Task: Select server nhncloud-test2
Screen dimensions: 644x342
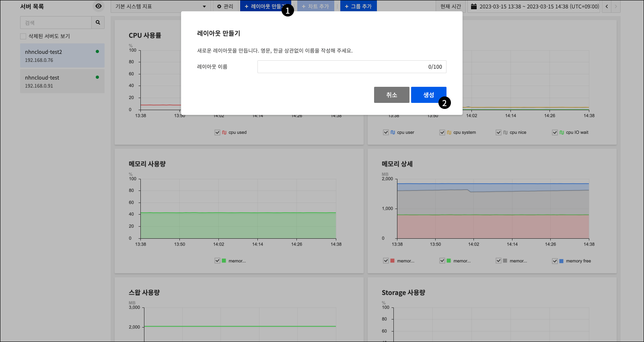Action: (x=62, y=55)
